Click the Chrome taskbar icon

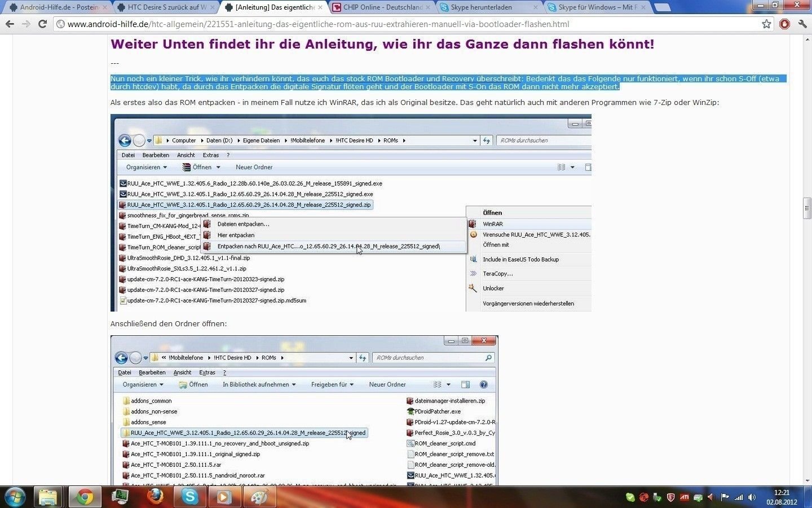(85, 497)
